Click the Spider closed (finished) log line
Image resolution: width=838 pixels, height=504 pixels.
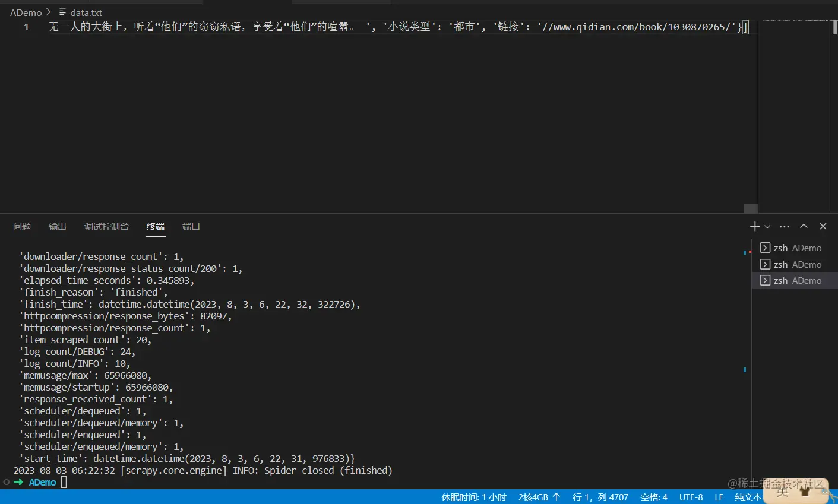203,470
